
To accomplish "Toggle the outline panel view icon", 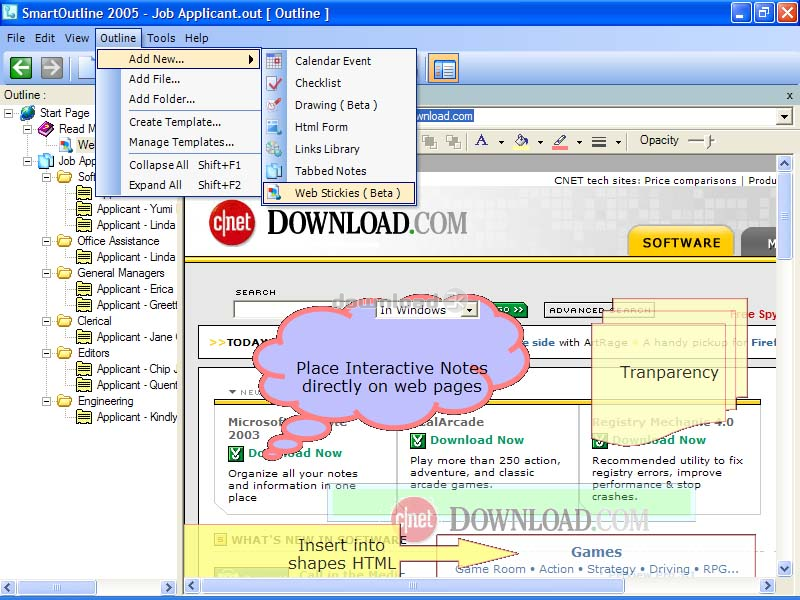I will click(444, 69).
